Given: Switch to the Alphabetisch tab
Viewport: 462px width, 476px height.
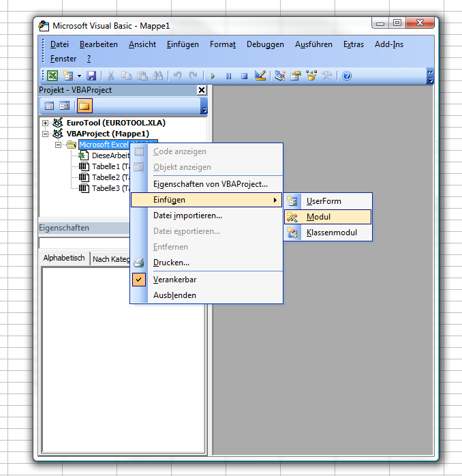Looking at the screenshot, I should pyautogui.click(x=63, y=258).
